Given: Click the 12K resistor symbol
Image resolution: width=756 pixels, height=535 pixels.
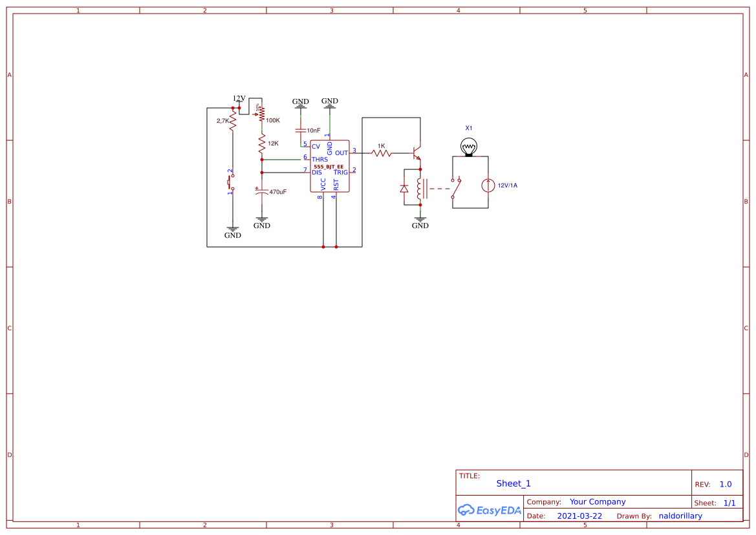Looking at the screenshot, I should pos(262,142).
